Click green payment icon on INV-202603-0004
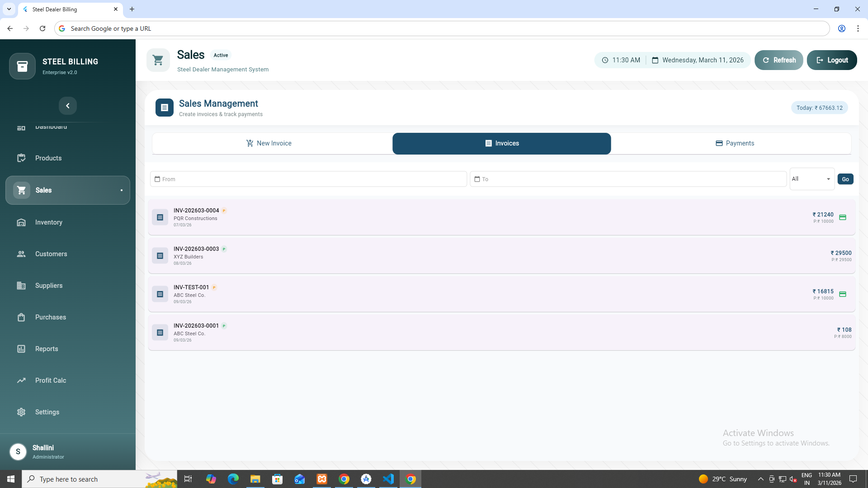This screenshot has height=488, width=868. [843, 217]
